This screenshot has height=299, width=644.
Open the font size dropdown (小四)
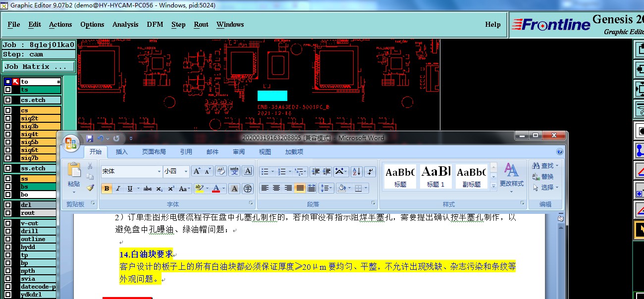(186, 171)
